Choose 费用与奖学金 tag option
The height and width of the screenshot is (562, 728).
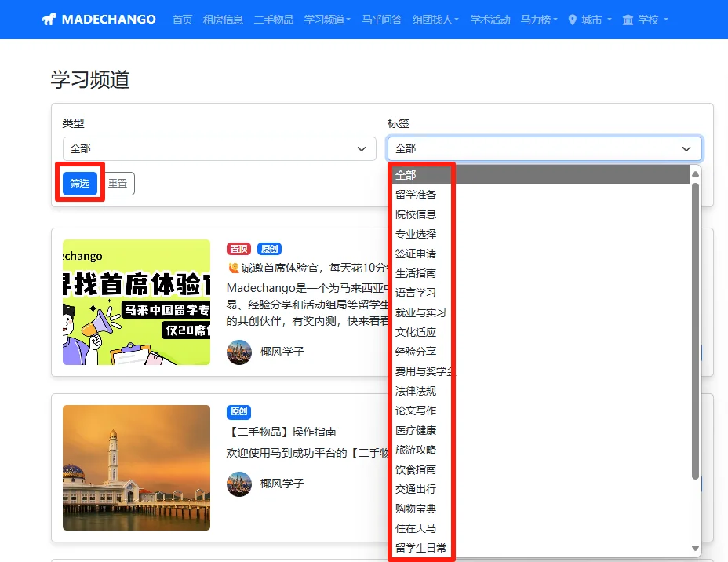tap(541, 371)
